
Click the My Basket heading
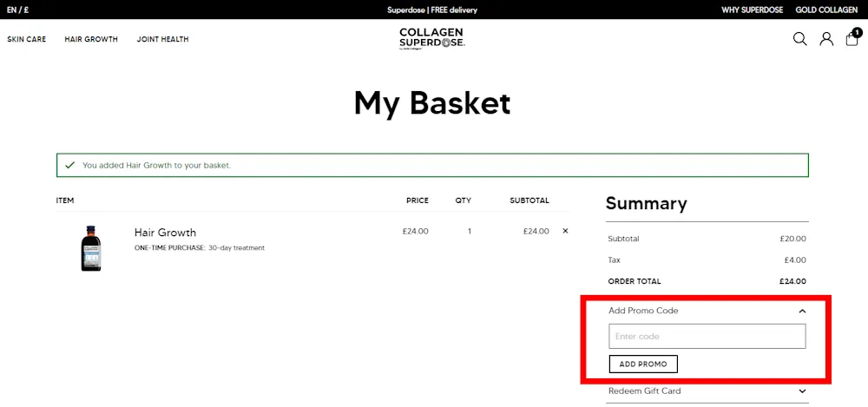(431, 103)
